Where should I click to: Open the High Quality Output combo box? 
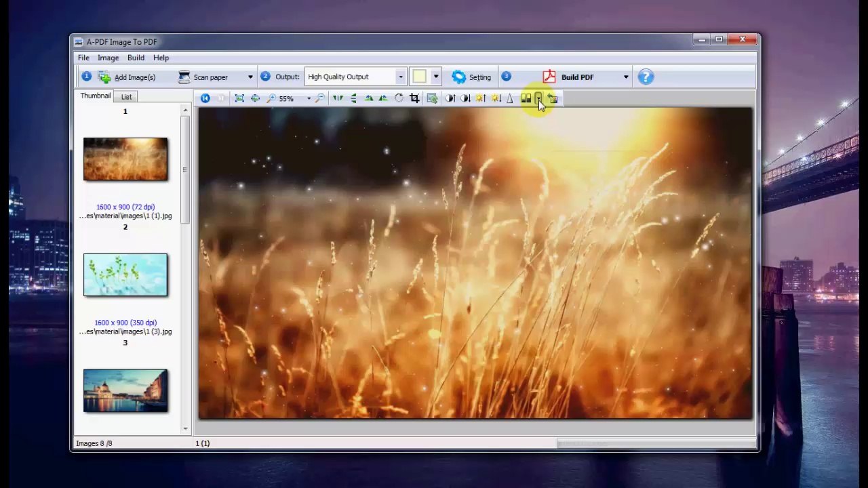[x=355, y=77]
